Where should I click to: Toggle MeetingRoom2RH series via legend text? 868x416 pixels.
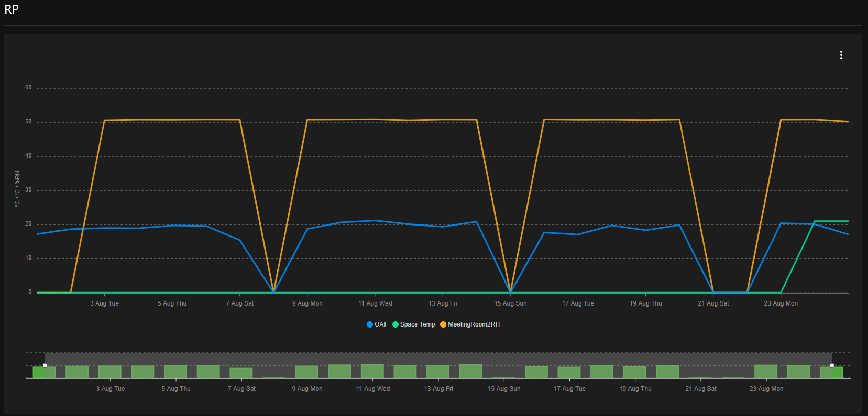[x=474, y=324]
